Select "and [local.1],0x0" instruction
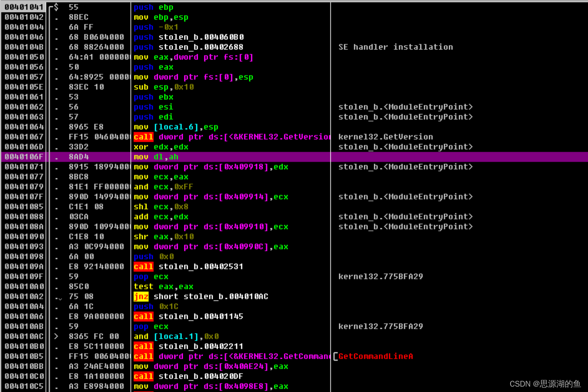The height and width of the screenshot is (392, 588). 176,336
